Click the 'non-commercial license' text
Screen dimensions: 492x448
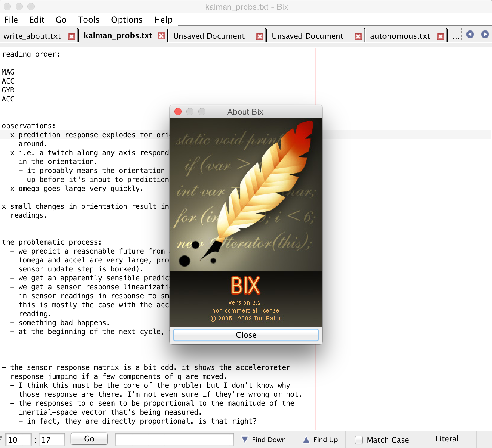coord(245,310)
